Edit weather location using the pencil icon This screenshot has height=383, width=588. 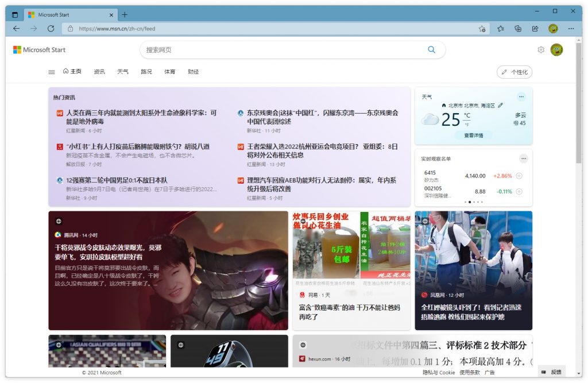[500, 105]
